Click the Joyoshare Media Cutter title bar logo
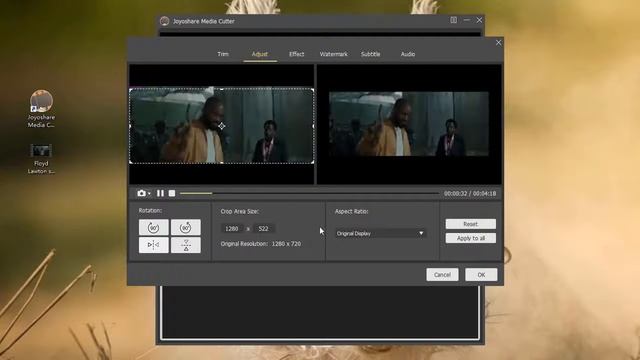 164,21
